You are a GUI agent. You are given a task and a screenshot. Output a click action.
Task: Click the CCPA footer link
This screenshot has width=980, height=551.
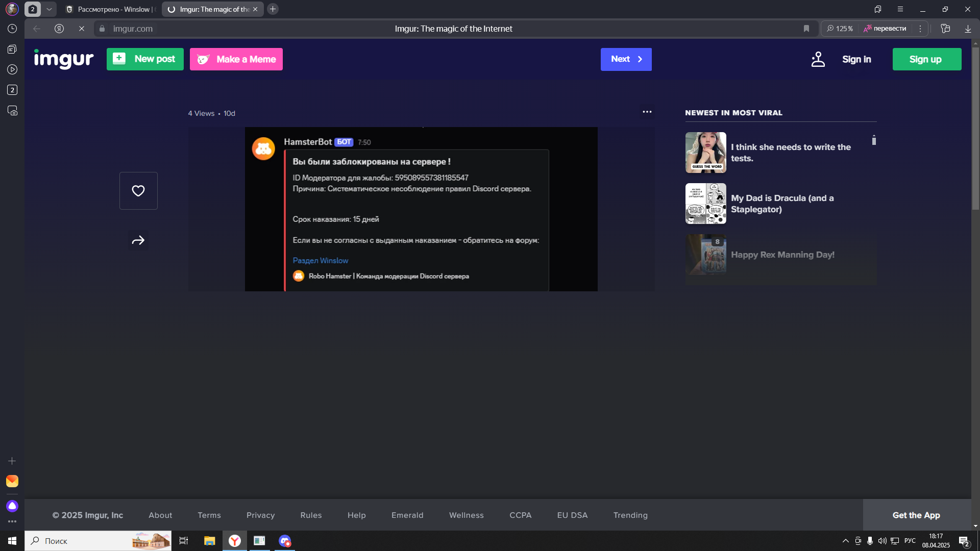[521, 515]
